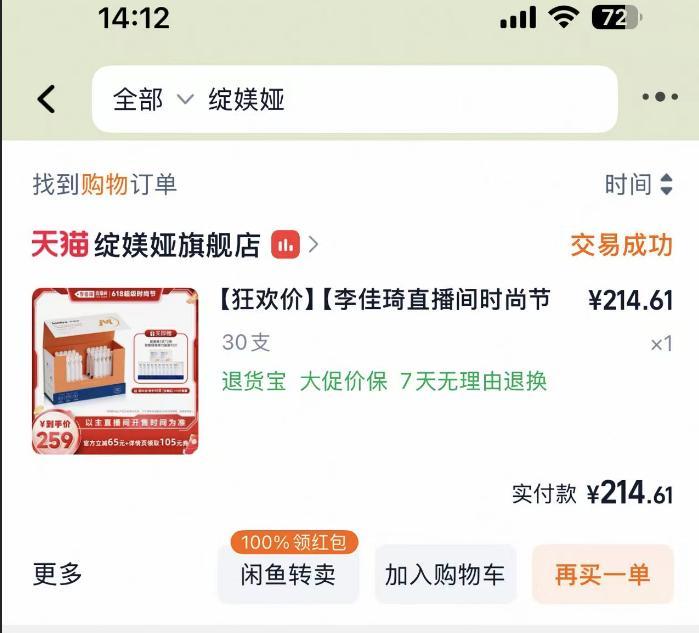699x633 pixels.
Task: Tap the Wi-Fi status icon
Action: (564, 18)
